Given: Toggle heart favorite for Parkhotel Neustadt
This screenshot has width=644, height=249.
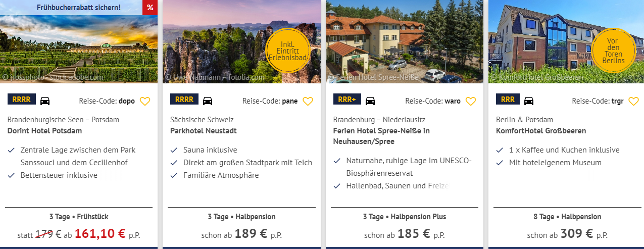Looking at the screenshot, I should (x=308, y=101).
